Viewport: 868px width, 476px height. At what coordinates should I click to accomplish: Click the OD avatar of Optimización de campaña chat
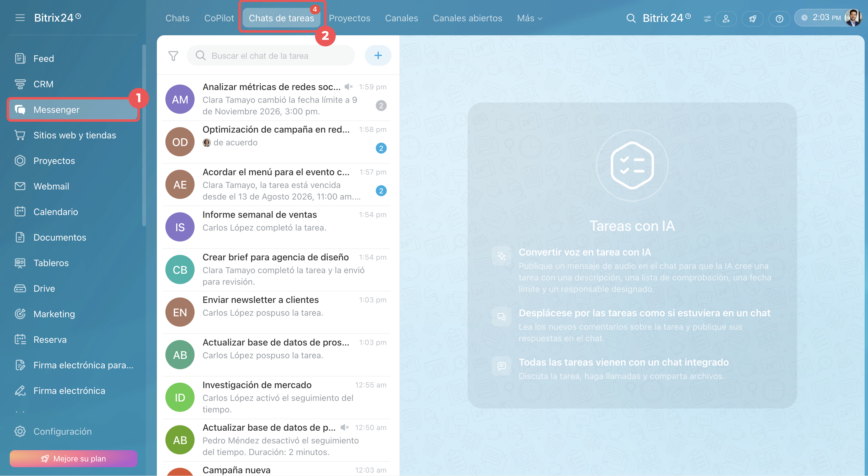[180, 142]
